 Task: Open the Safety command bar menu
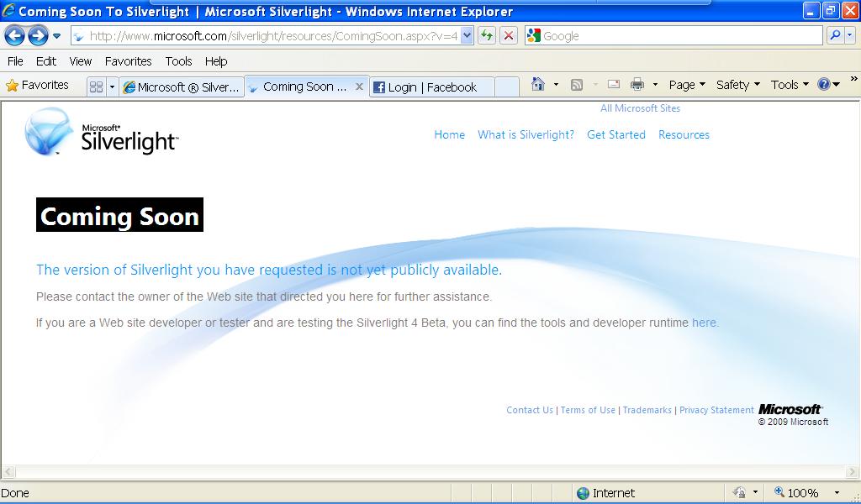[737, 85]
